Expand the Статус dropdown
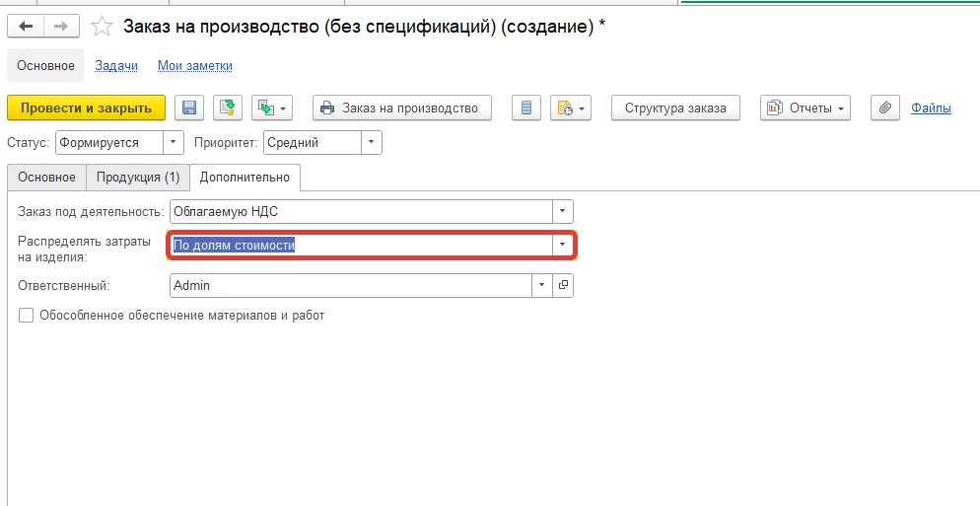Viewport: 980px width, 506px height. point(174,143)
